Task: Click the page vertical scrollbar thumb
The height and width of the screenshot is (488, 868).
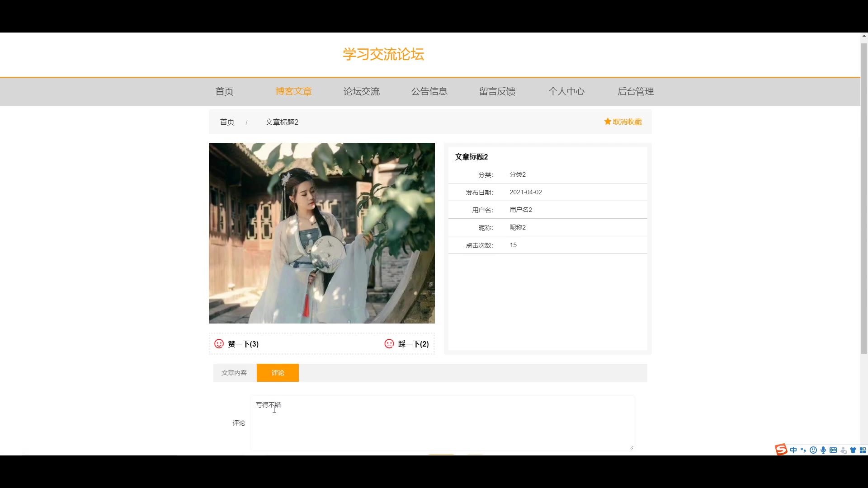Action: pos(864,198)
